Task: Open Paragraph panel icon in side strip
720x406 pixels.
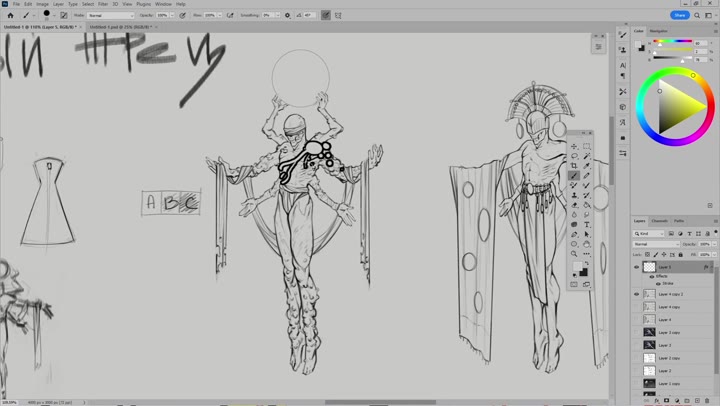Action: click(x=623, y=75)
